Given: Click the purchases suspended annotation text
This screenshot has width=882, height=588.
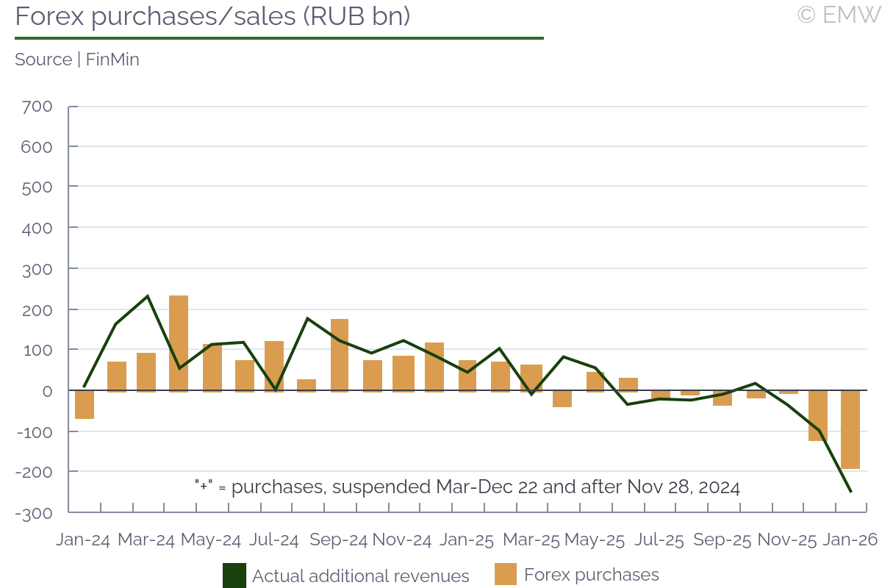Looking at the screenshot, I should (x=467, y=487).
